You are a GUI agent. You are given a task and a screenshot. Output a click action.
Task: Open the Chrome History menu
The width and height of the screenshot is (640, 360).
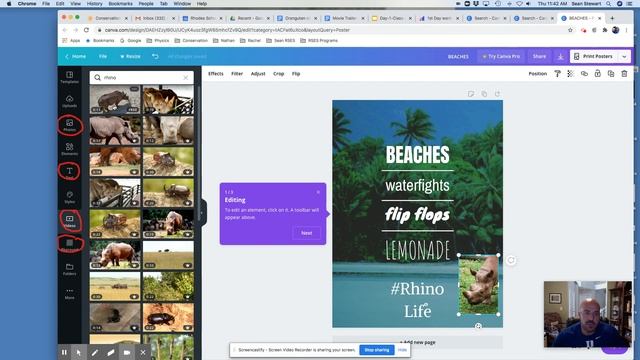click(x=94, y=4)
